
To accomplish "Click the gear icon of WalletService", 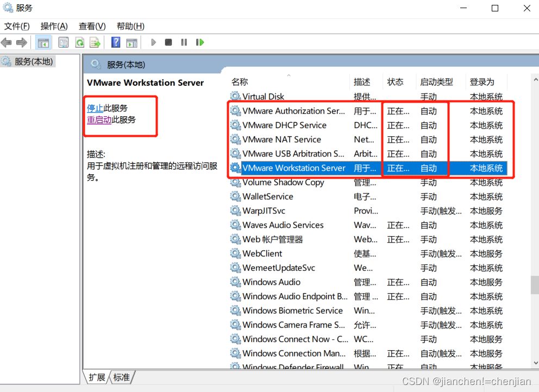I will pos(235,196).
